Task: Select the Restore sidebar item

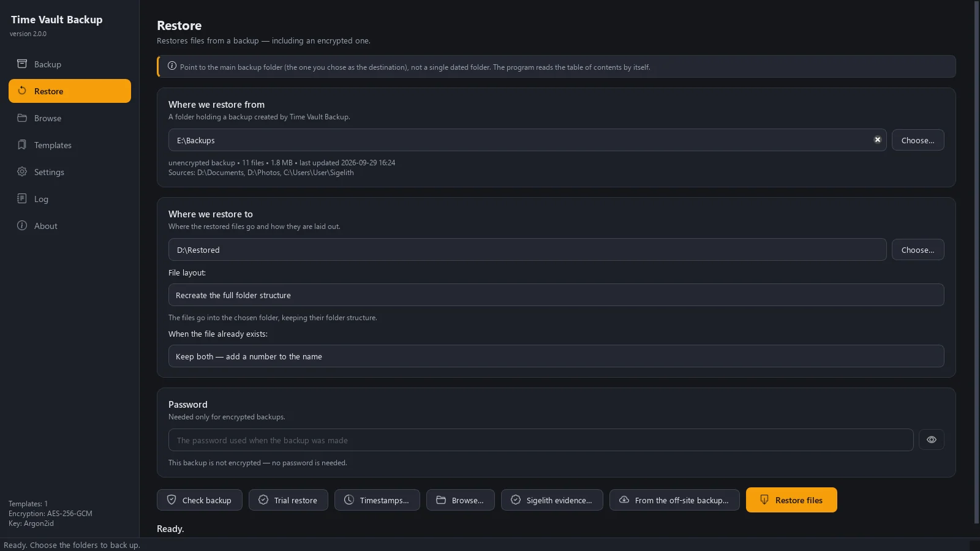Action: click(x=70, y=91)
